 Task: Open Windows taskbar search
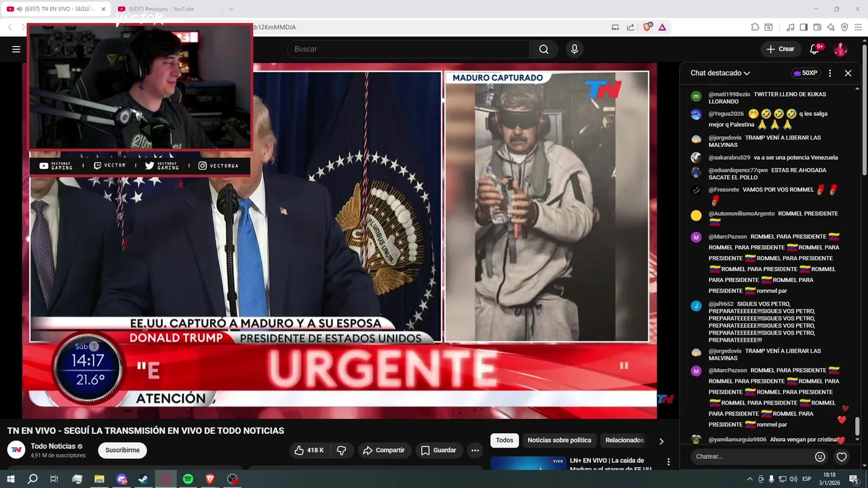(33, 479)
